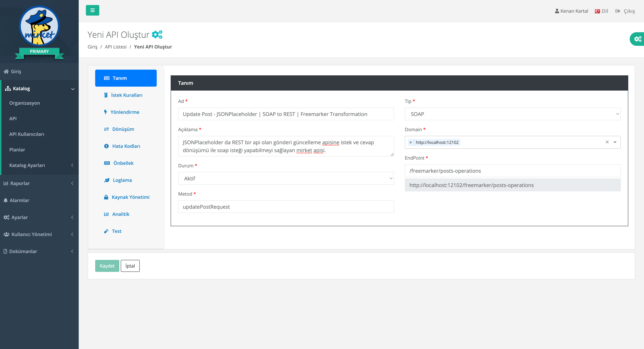Click the Ayarlar gears icon
The height and width of the screenshot is (349, 644).
(x=6, y=217)
